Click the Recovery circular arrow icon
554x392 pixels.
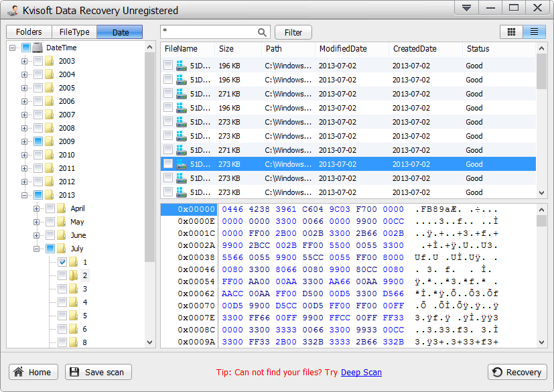coord(497,372)
